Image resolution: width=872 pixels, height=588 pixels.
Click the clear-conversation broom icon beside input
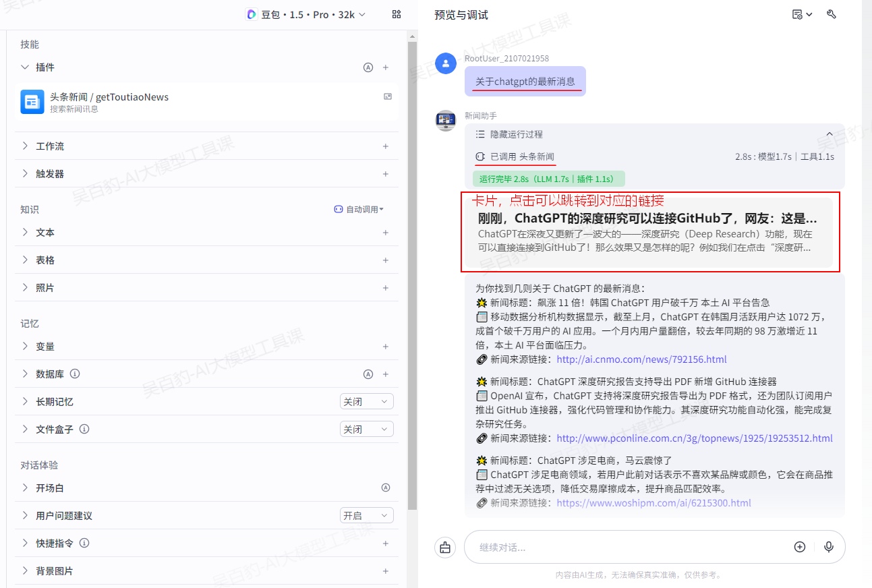[445, 548]
